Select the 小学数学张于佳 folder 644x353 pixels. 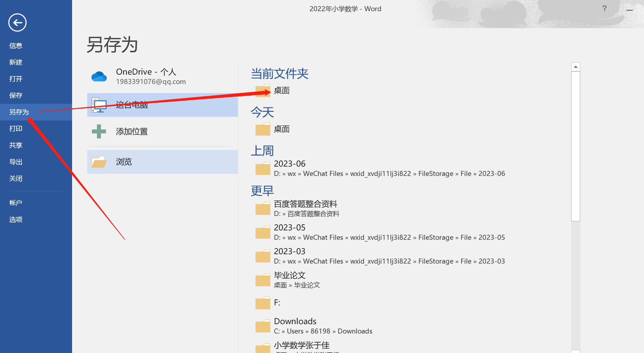click(x=302, y=345)
